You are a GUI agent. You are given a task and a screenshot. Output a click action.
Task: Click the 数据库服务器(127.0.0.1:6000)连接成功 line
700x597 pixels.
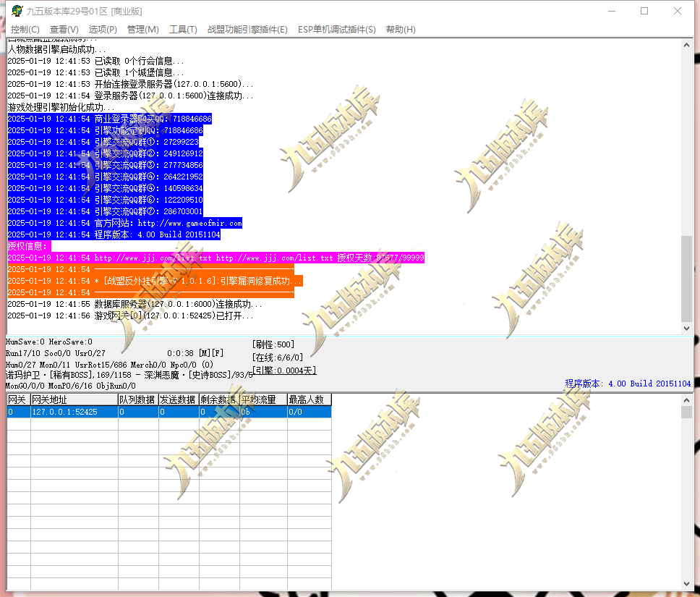click(135, 305)
